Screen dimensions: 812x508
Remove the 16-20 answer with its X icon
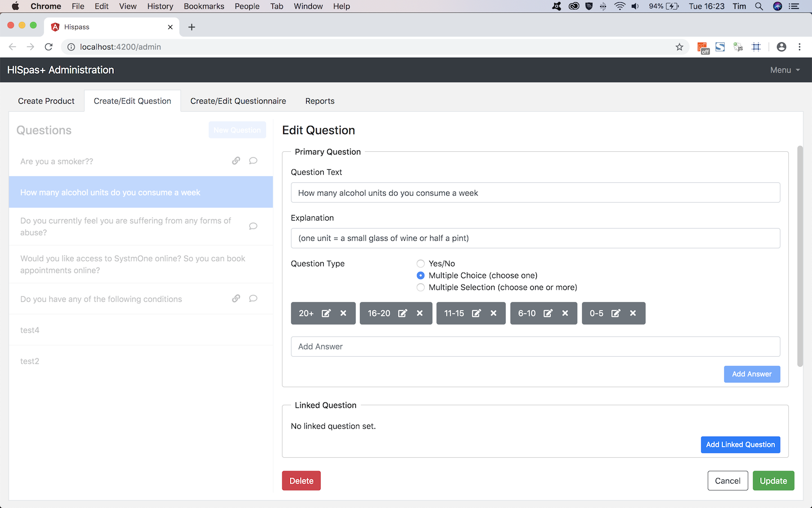(420, 313)
